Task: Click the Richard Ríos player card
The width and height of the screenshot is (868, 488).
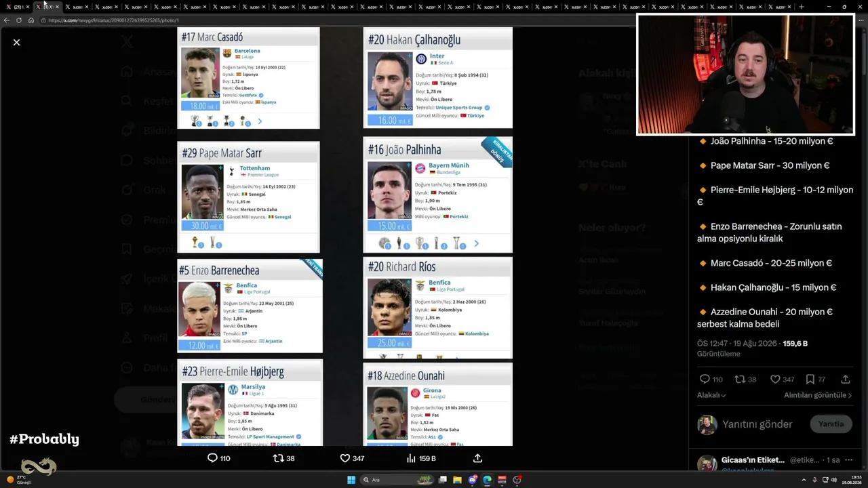Action: pyautogui.click(x=438, y=308)
